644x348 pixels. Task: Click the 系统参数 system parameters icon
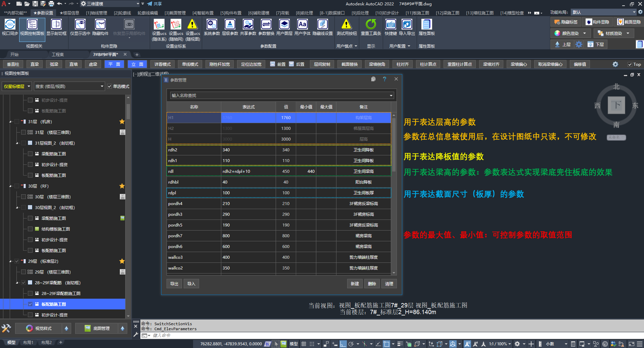tap(212, 27)
